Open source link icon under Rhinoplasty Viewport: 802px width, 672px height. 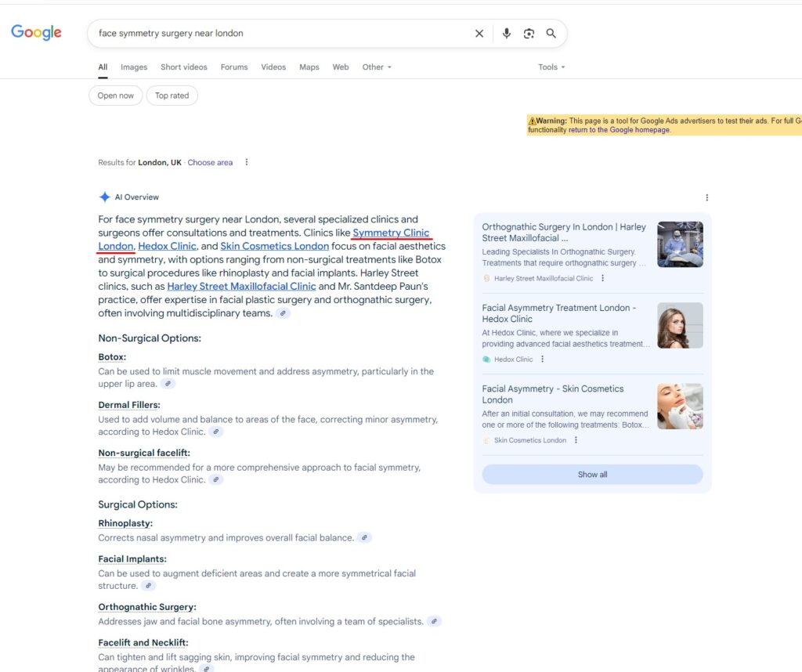[x=364, y=537]
